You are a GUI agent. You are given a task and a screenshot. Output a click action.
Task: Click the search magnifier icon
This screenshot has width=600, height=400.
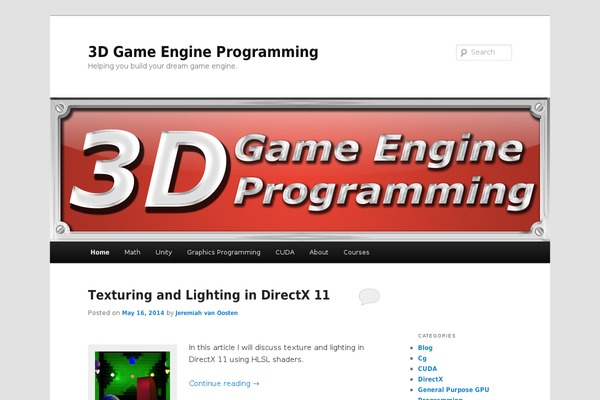click(464, 52)
